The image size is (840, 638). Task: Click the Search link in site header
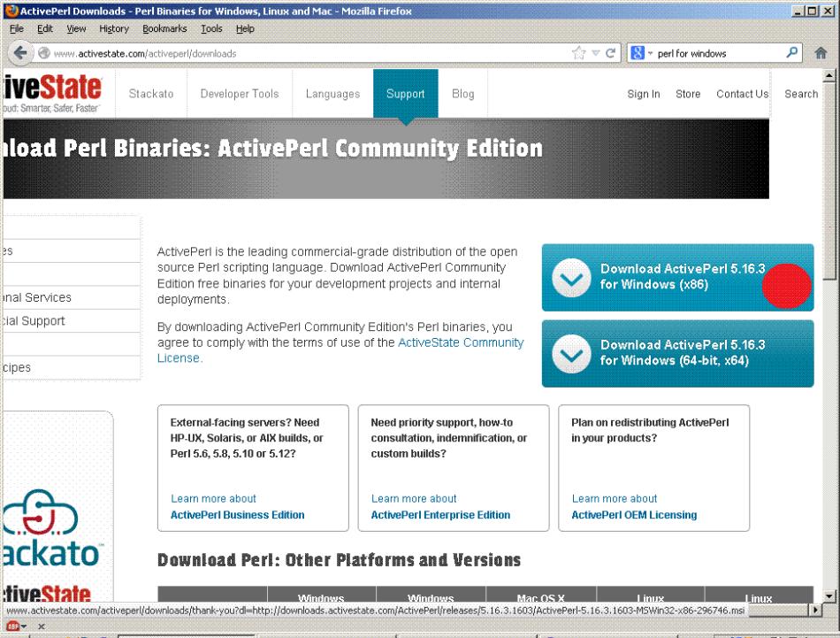[x=801, y=94]
